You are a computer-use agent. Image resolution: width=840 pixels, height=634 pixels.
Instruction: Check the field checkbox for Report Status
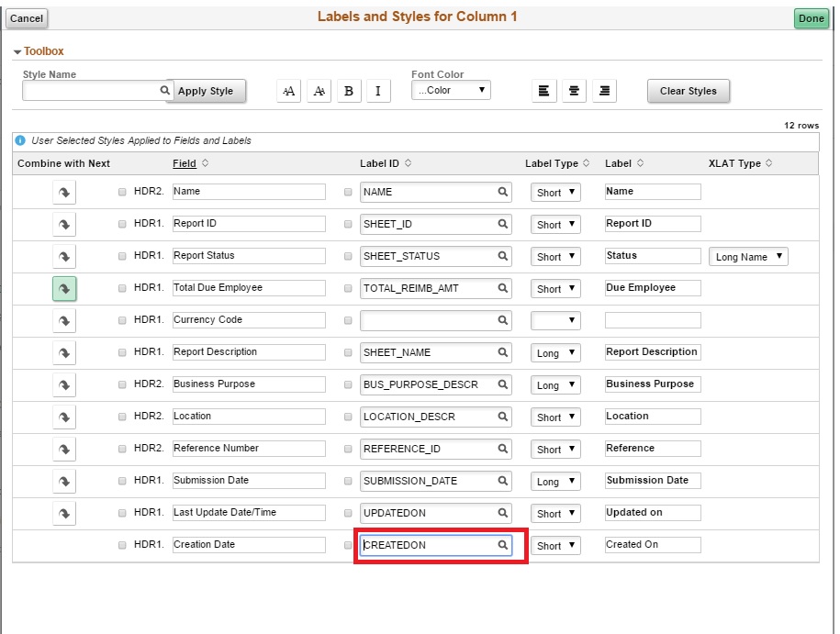(122, 256)
